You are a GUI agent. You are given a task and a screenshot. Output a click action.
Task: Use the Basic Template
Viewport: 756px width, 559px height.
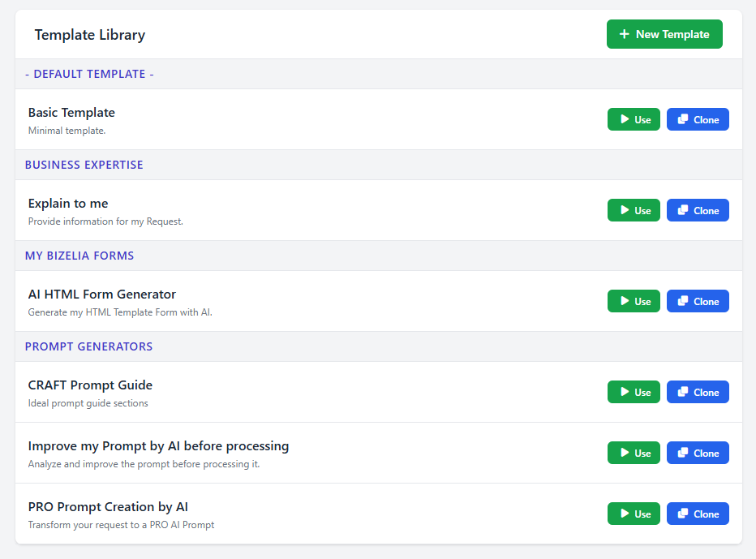pos(634,119)
